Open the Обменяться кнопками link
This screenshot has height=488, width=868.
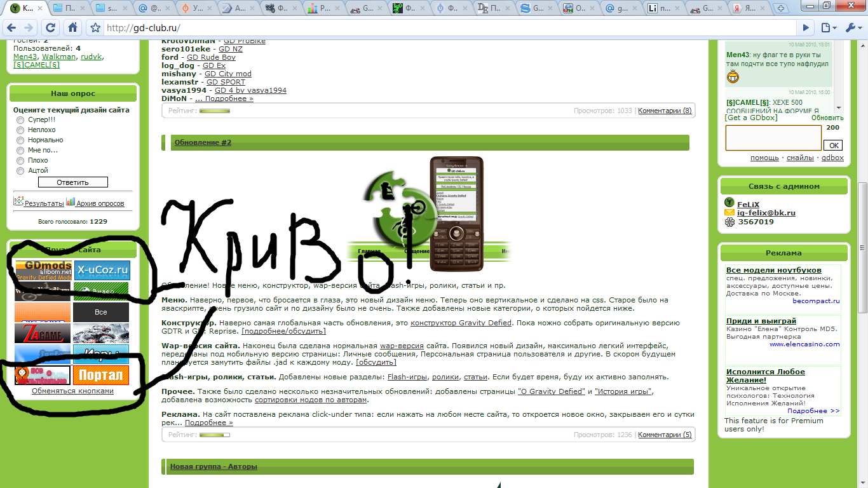[x=72, y=391]
